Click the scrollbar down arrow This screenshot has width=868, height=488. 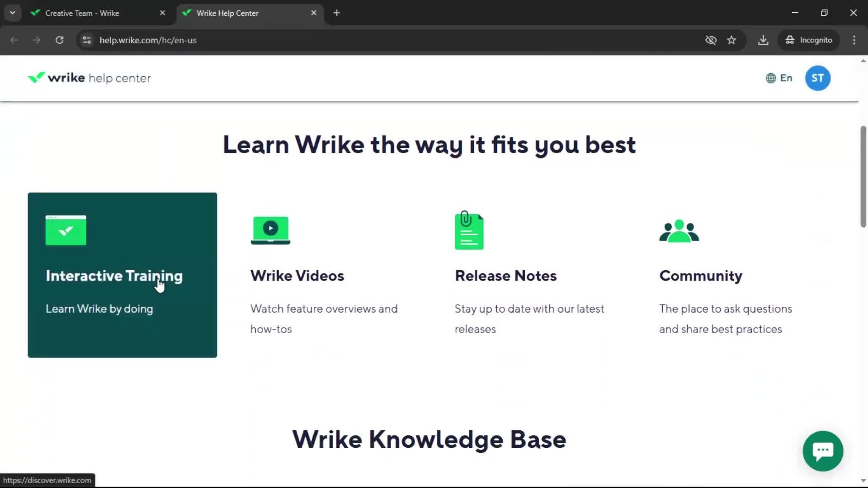(x=863, y=481)
